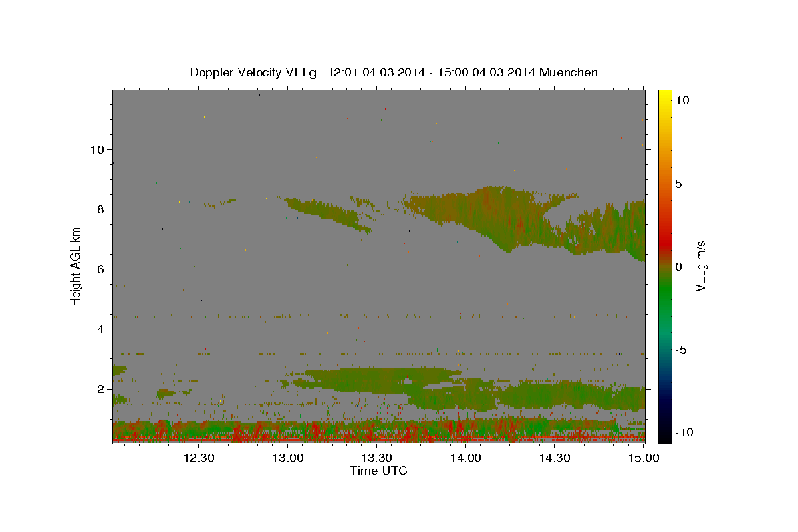Click the height axis label 6
The image size is (798, 532).
click(100, 269)
